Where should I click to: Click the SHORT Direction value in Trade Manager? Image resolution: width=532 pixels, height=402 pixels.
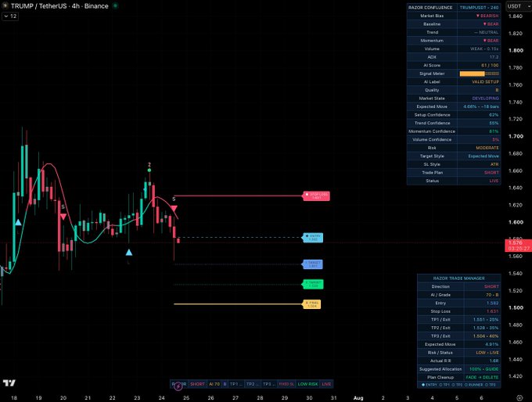(x=491, y=286)
